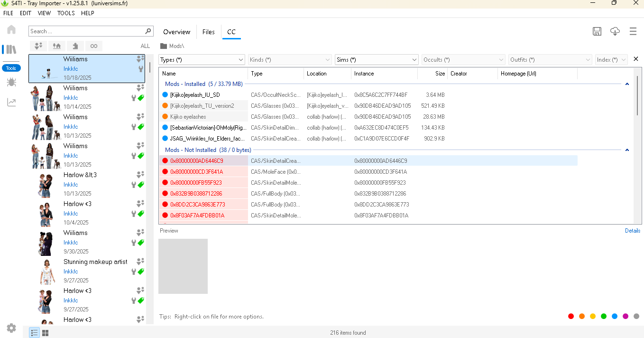
Task: Click the cloud download icon
Action: pos(615,31)
